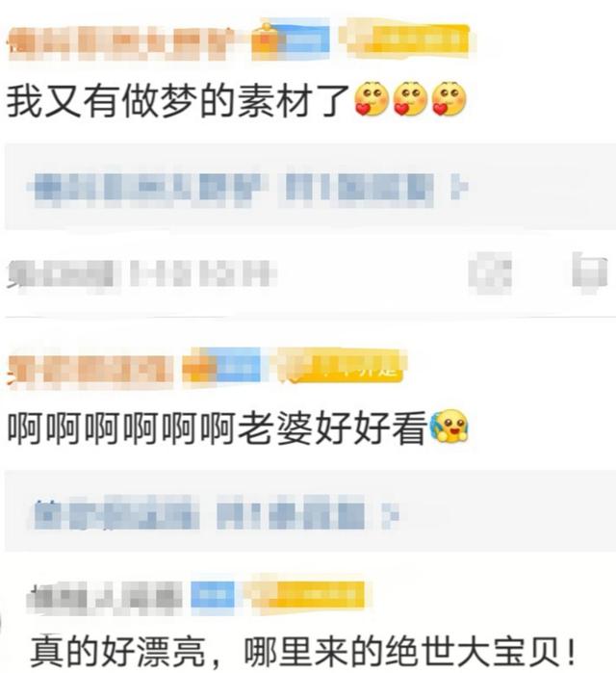
Task: Open the gray username above 真的好漂亮
Action: click(106, 597)
